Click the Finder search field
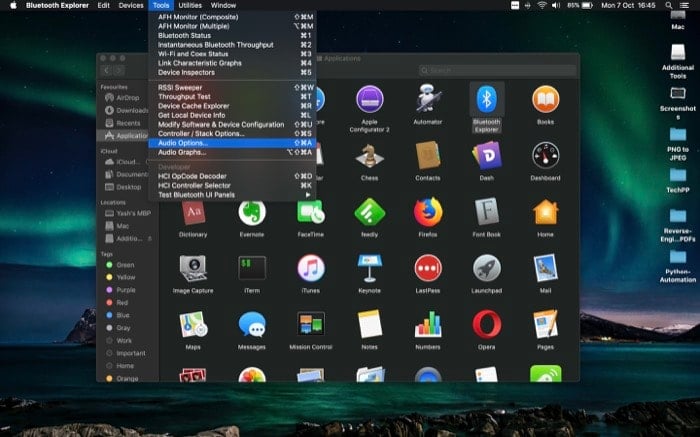Image resolution: width=700 pixels, height=437 pixels. point(497,70)
